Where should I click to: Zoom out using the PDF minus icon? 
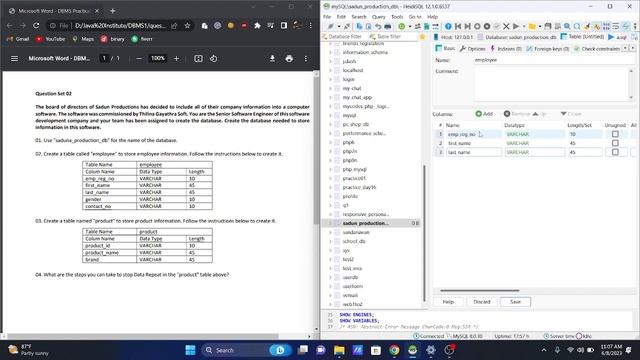[x=139, y=58]
